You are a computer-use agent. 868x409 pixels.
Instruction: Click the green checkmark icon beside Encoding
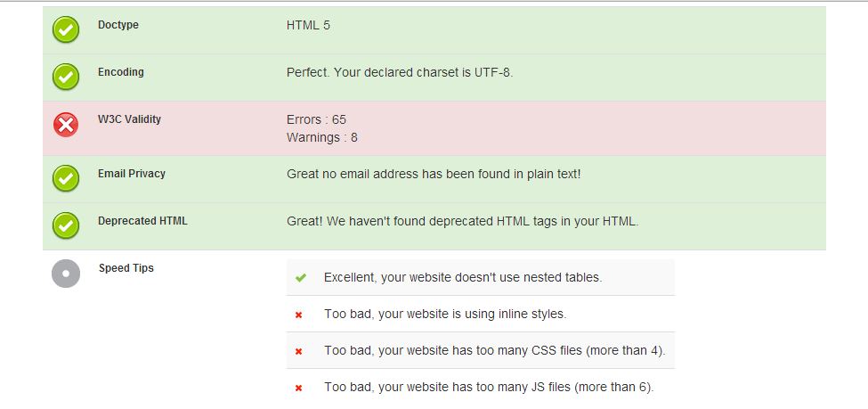tap(66, 78)
